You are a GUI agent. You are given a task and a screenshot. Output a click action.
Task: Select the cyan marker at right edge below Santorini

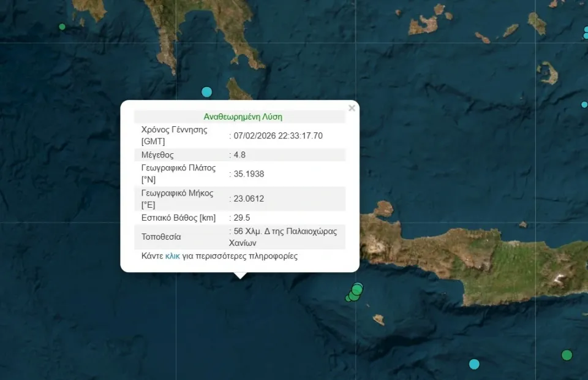(584, 105)
